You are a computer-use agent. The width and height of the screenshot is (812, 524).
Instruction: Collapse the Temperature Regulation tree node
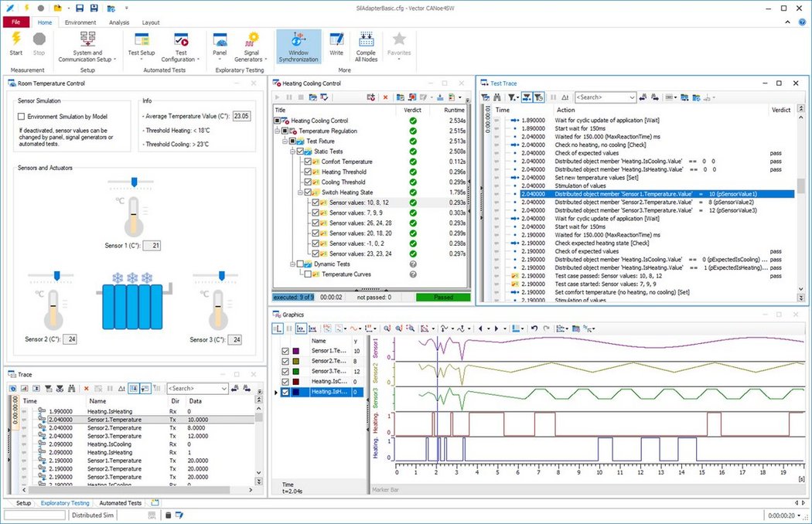coord(278,131)
